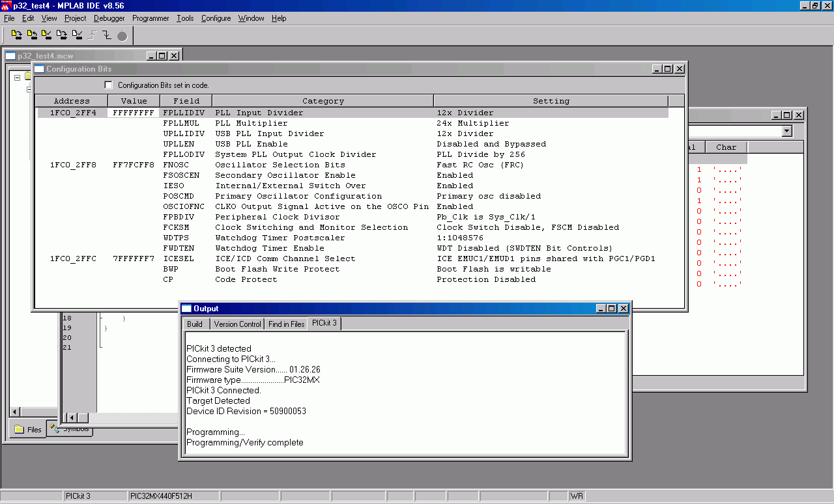Open the Programmer menu

(151, 18)
